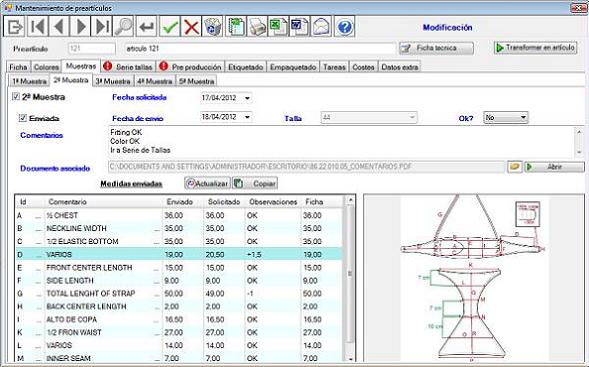The width and height of the screenshot is (589, 367).
Task: Export to Word toolbar icon
Action: point(300,26)
